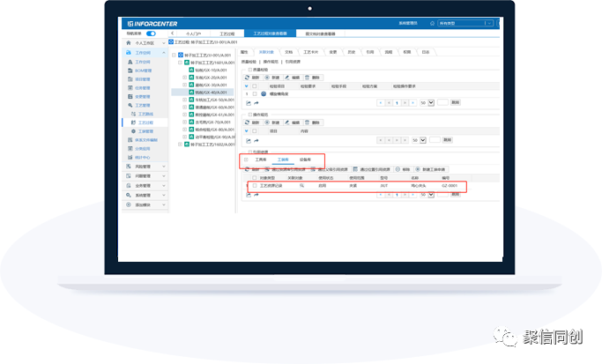Switch to the 工艺过程 top tab
This screenshot has height=364, width=602.
(227, 33)
